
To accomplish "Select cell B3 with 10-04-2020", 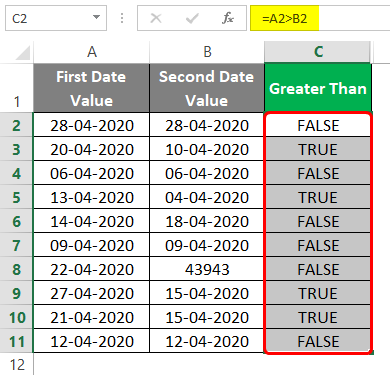I will (x=207, y=149).
